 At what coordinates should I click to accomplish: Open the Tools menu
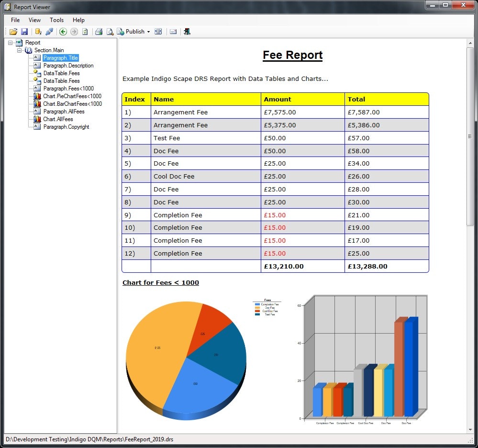56,20
